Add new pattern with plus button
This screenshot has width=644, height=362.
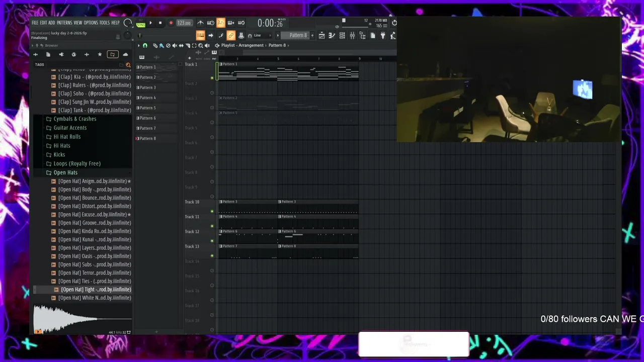[x=312, y=35]
